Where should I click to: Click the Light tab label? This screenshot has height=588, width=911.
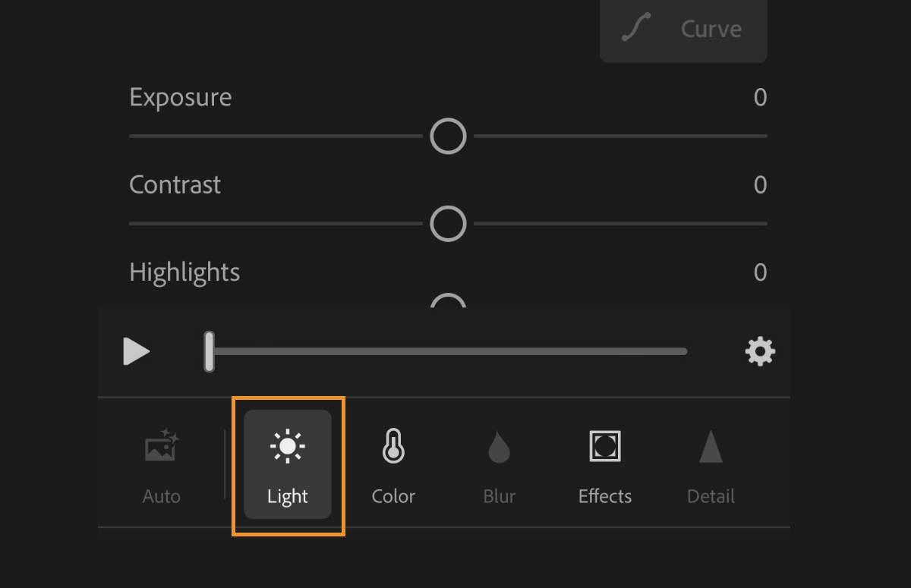pos(287,496)
